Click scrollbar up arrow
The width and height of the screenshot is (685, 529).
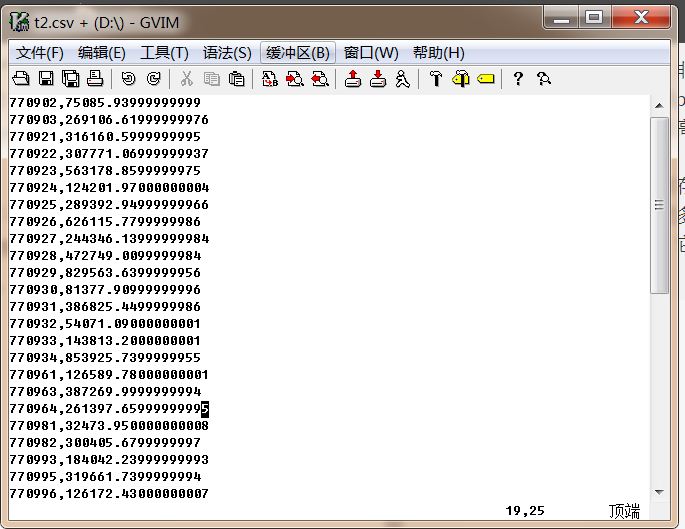[659, 105]
